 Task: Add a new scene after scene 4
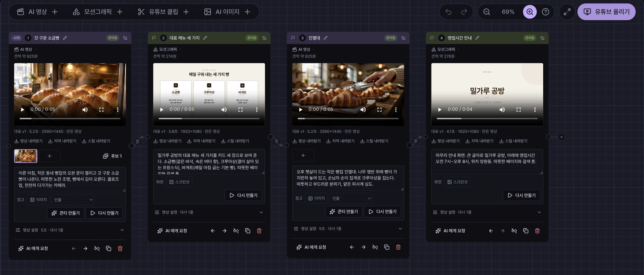(562, 137)
